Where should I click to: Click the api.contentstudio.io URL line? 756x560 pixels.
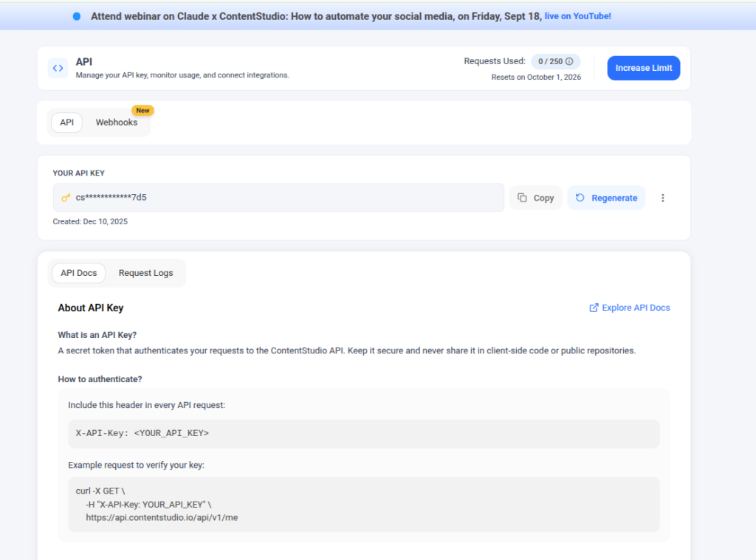click(162, 518)
